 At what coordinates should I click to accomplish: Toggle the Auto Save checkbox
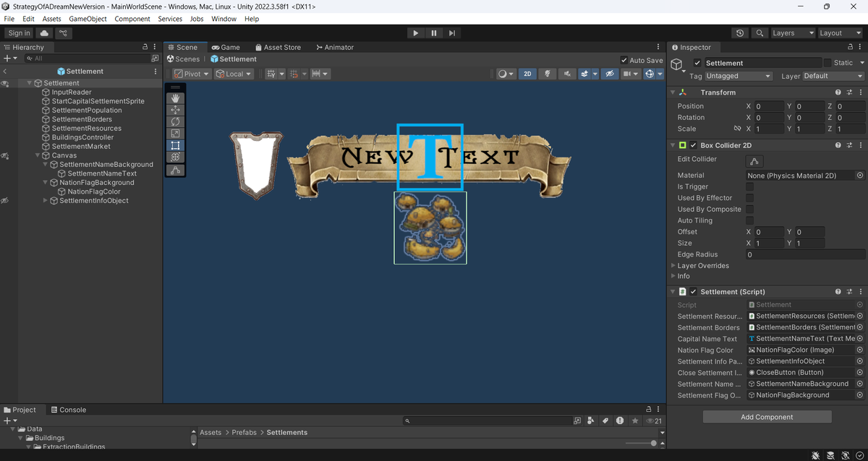click(x=624, y=60)
